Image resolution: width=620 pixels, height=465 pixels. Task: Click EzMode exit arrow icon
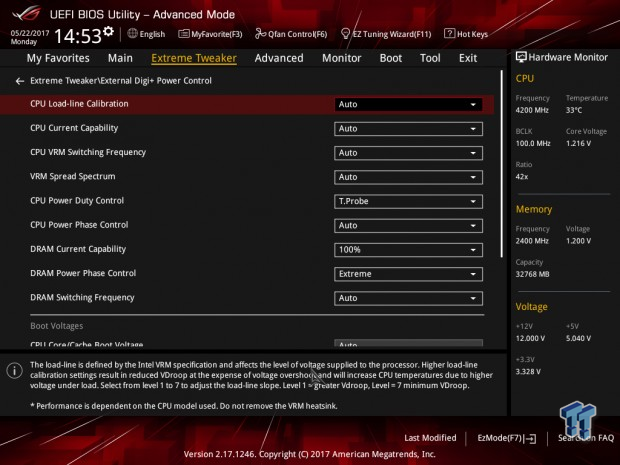point(531,439)
